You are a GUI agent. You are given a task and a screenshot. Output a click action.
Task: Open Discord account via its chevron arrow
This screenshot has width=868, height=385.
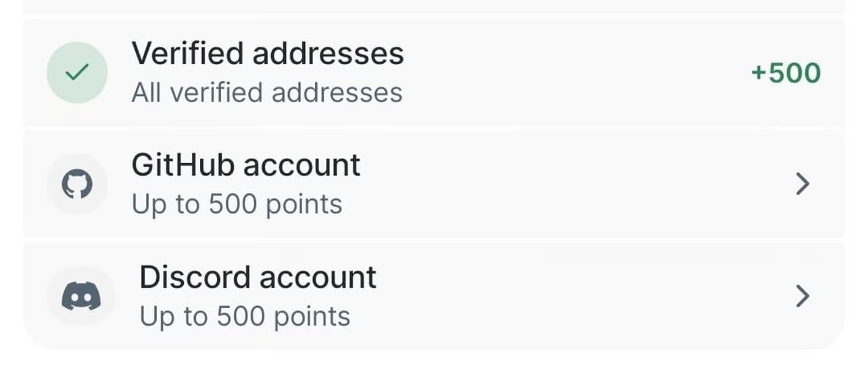[802, 296]
